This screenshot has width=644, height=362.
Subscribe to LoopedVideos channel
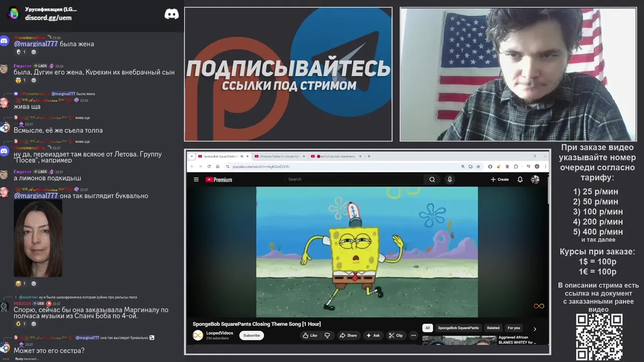pos(252,335)
